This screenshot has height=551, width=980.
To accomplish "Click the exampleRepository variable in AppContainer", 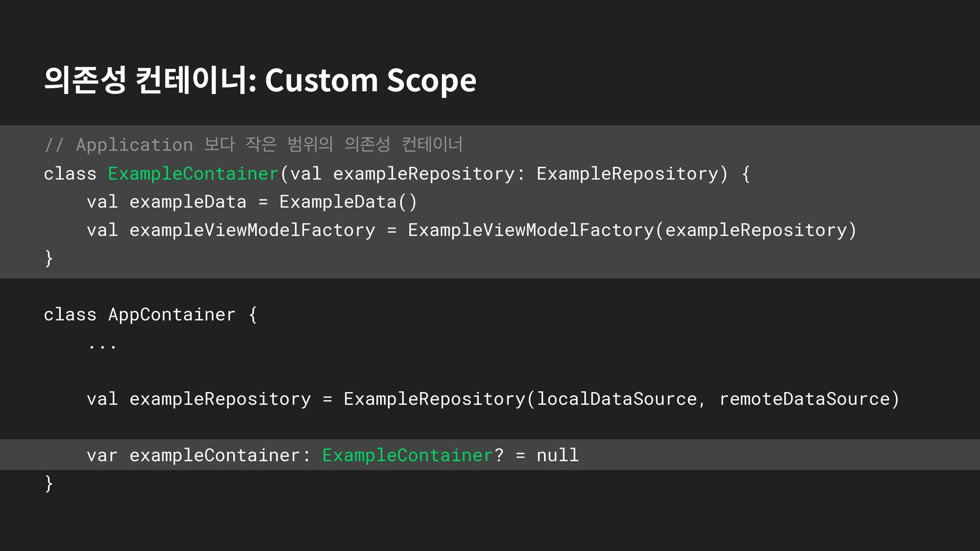I will (219, 399).
